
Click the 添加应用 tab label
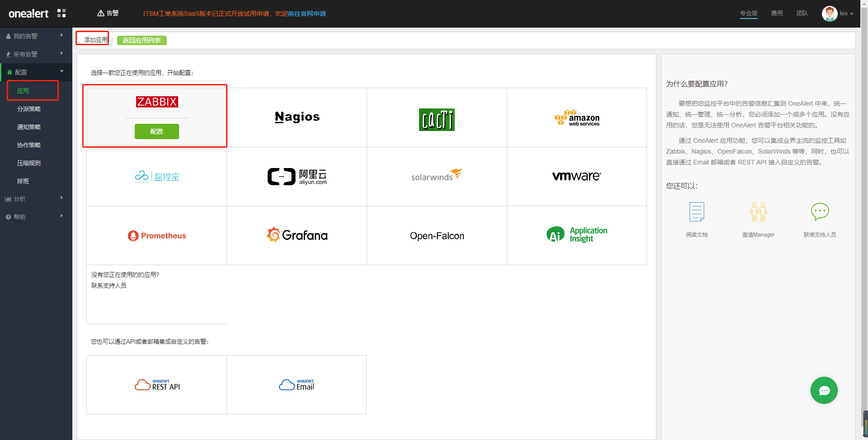coord(96,40)
